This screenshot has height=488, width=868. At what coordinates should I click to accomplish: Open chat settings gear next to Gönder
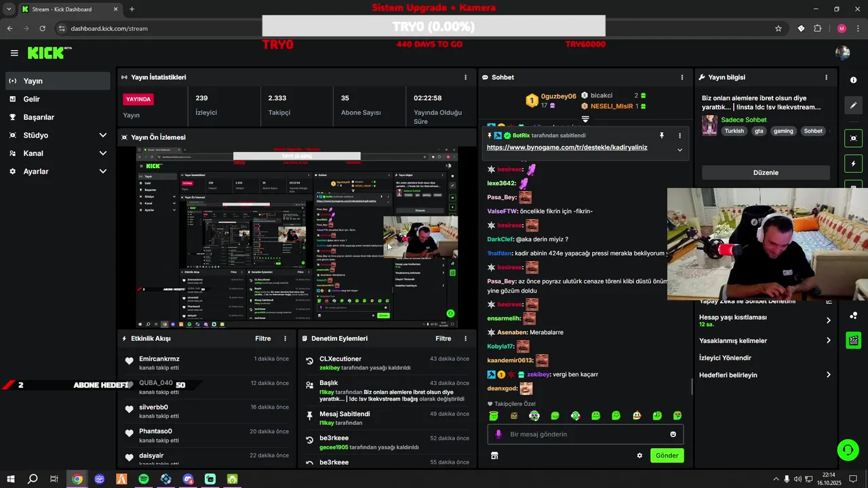click(x=639, y=455)
